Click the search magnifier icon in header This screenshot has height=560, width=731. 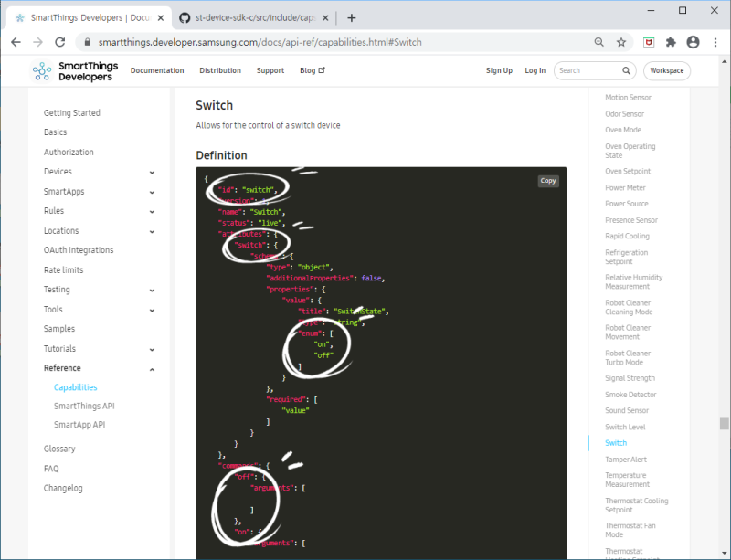[x=626, y=70]
